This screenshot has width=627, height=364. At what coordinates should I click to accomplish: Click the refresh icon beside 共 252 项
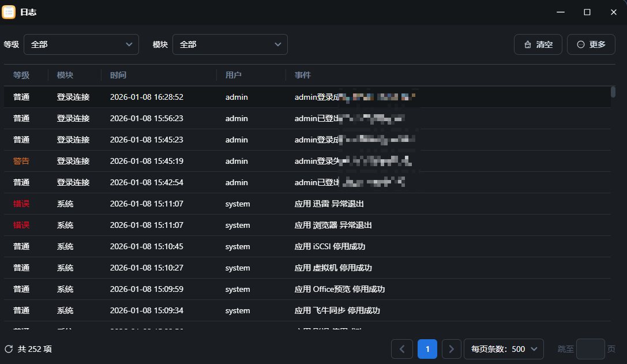[9, 349]
